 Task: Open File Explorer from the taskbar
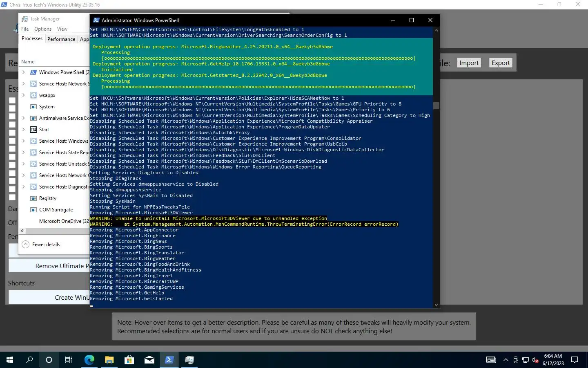[x=109, y=360]
